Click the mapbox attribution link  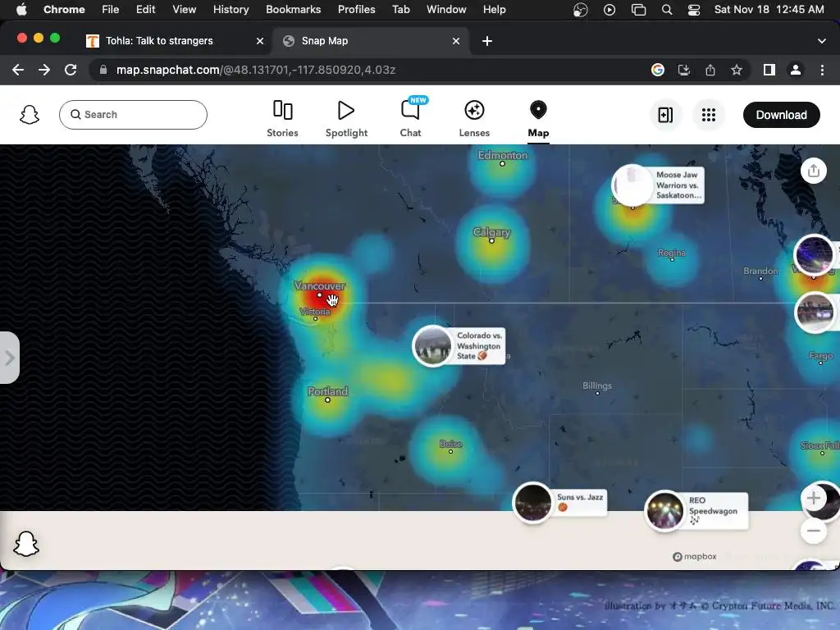tap(695, 557)
